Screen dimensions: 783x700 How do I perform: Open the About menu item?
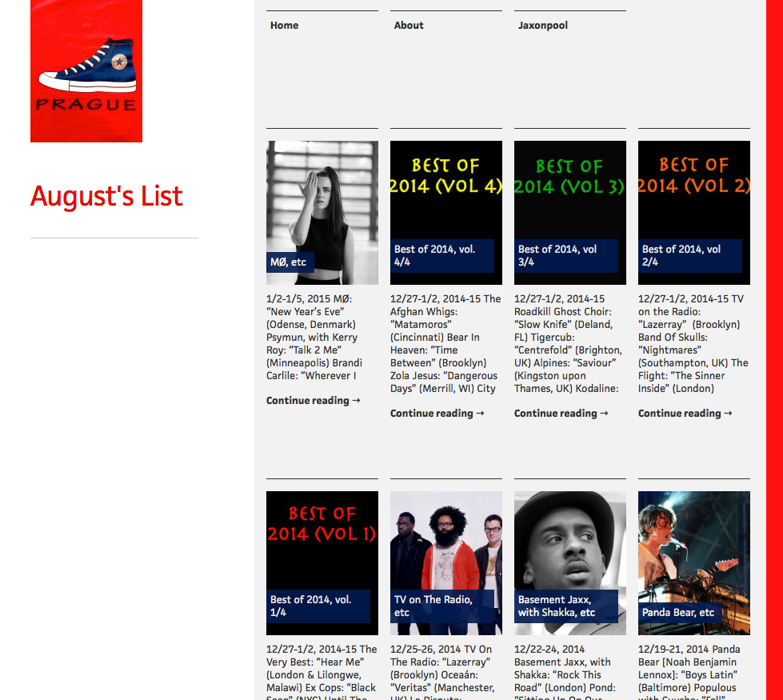click(409, 26)
